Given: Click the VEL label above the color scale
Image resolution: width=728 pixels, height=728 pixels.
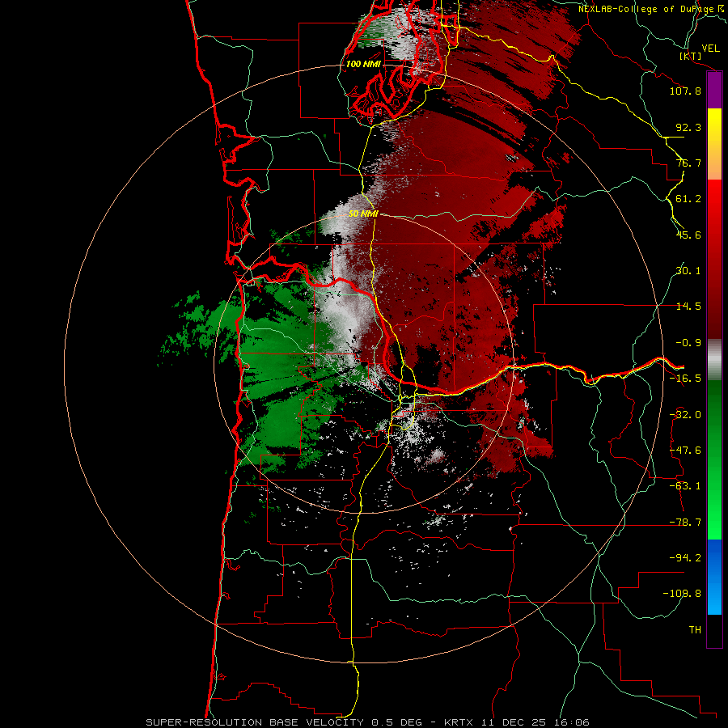Looking at the screenshot, I should [x=711, y=49].
